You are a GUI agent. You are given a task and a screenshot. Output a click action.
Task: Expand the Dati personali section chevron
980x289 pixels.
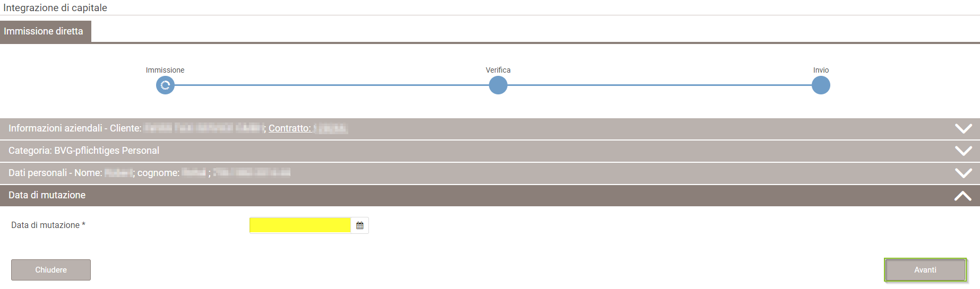pyautogui.click(x=963, y=173)
